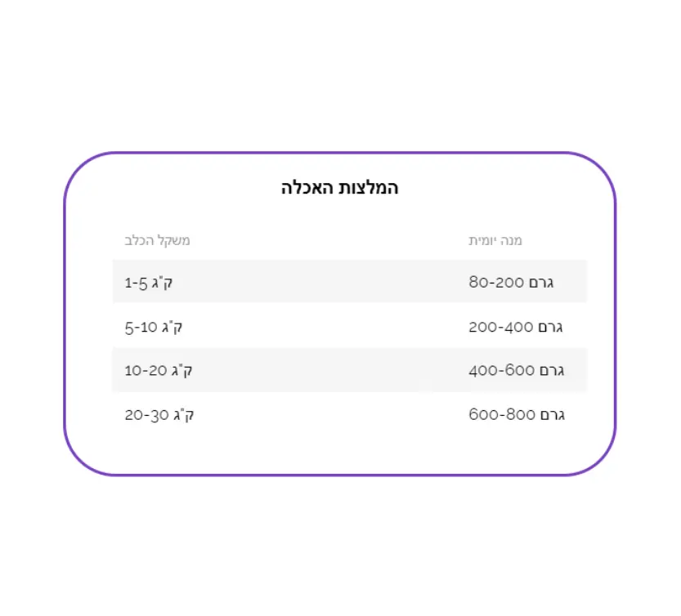
Task: Select the 600-800 גרם daily portion cell
Action: [x=517, y=414]
